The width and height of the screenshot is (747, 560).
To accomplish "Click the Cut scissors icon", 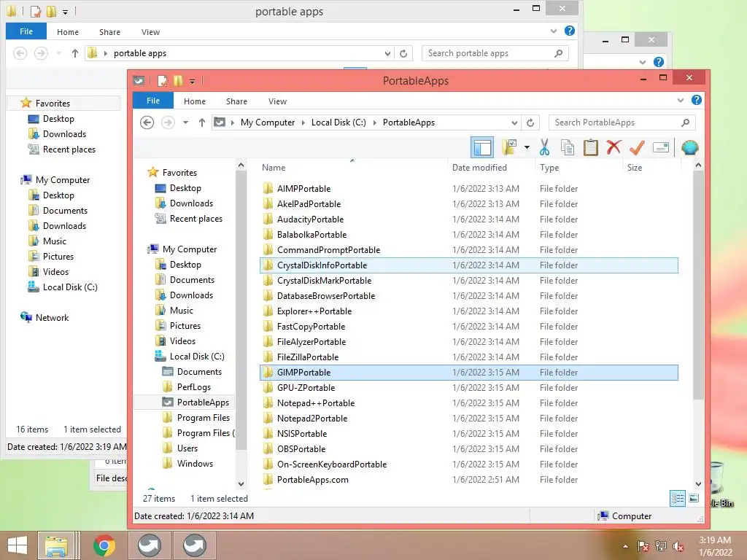I will pos(544,147).
